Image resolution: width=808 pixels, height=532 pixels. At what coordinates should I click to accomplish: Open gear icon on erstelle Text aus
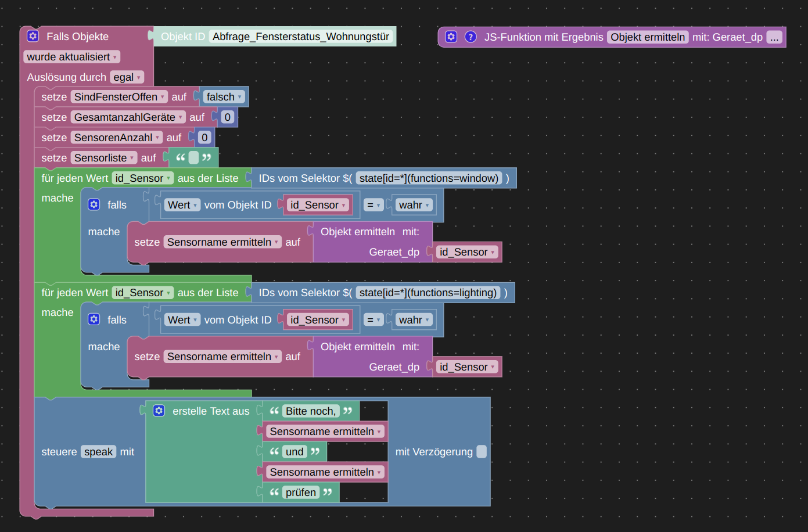pos(159,411)
